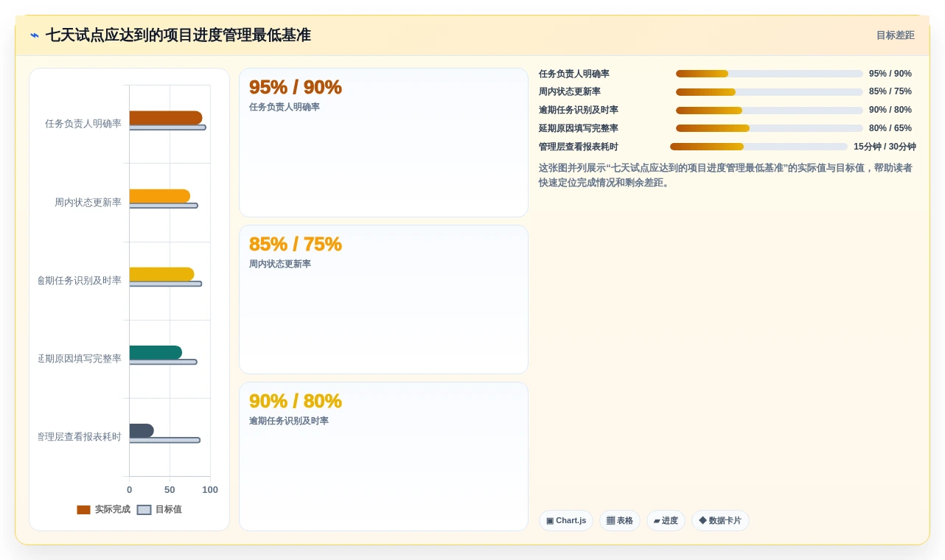This screenshot has height=560, width=945.
Task: Click the dark gray 管理层查看报表耗时 chart bar
Action: [142, 430]
